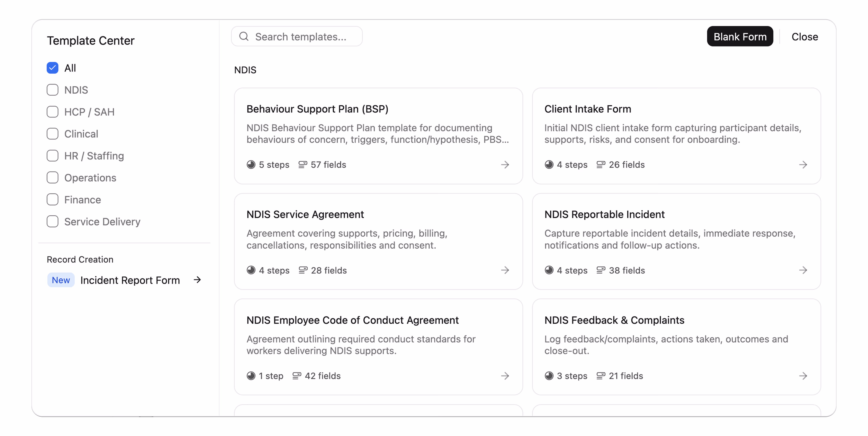The height and width of the screenshot is (436, 868).
Task: Click the New badge beside Incident Report
Action: (61, 280)
